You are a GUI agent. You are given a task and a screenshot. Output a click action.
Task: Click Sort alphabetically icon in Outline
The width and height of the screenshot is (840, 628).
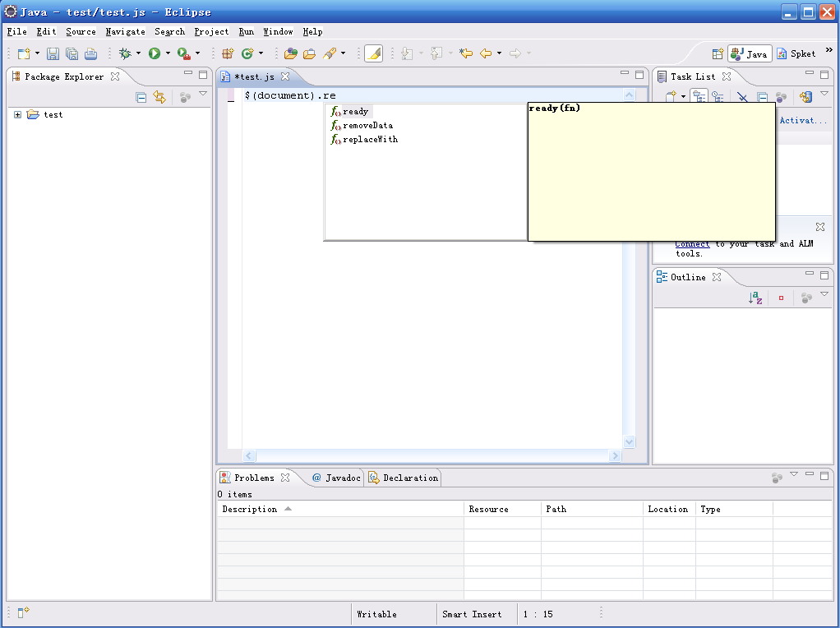click(755, 298)
